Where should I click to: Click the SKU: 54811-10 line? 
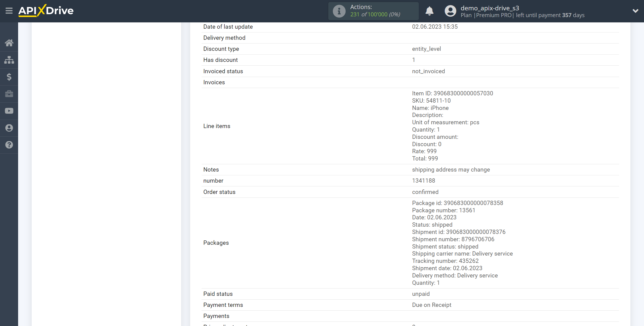(x=431, y=101)
